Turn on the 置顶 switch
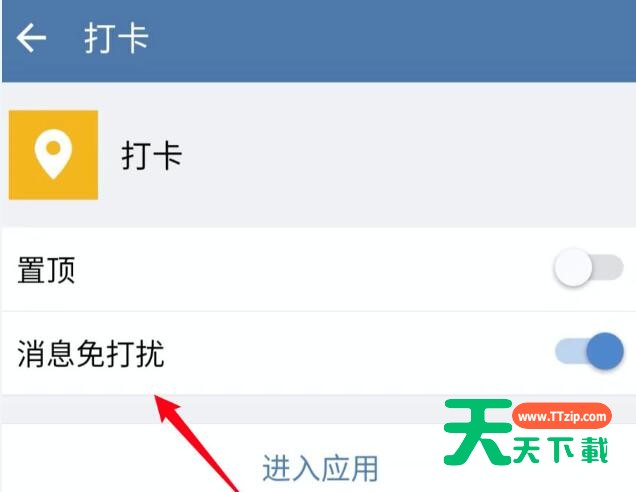Viewport: 636px width, 492px height. coord(588,267)
